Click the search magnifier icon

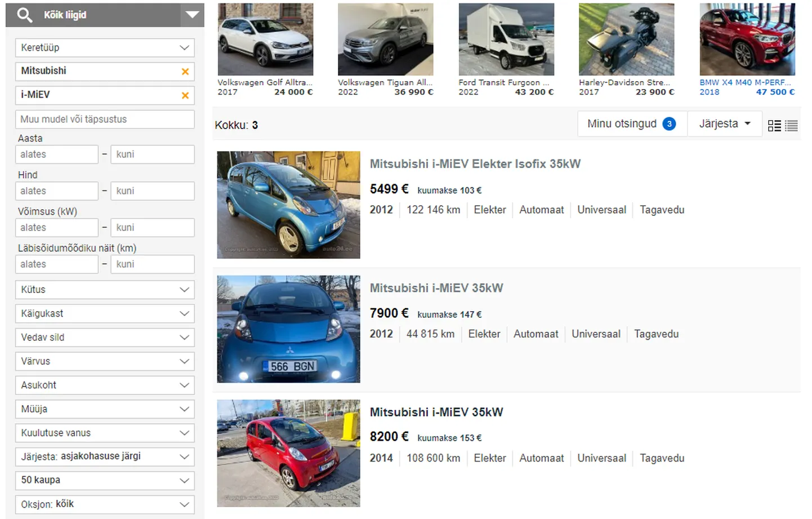(25, 15)
